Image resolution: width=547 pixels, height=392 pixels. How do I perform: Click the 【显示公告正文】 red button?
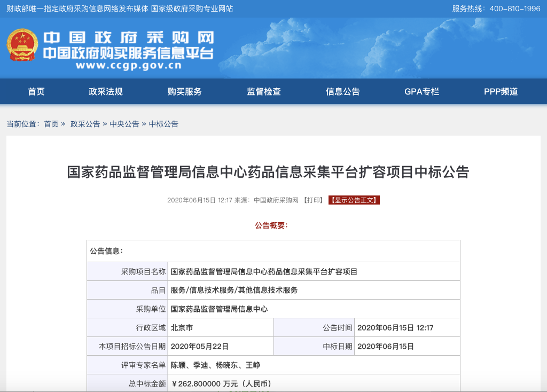[354, 200]
